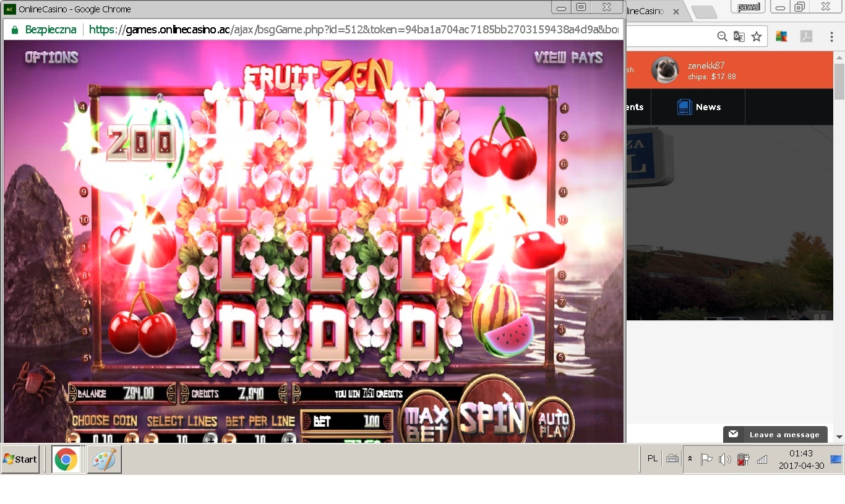Bookmark this page with the star icon
The width and height of the screenshot is (845, 504).
[757, 36]
